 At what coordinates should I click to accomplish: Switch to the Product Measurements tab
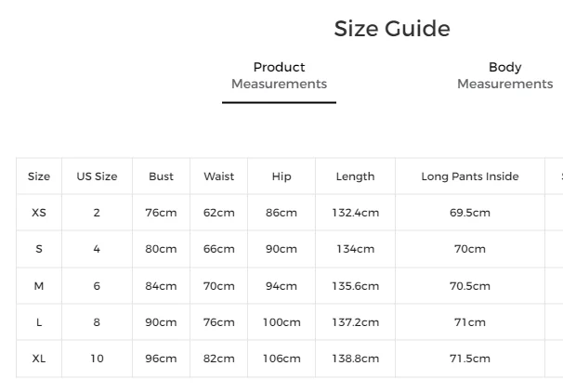pyautogui.click(x=279, y=75)
